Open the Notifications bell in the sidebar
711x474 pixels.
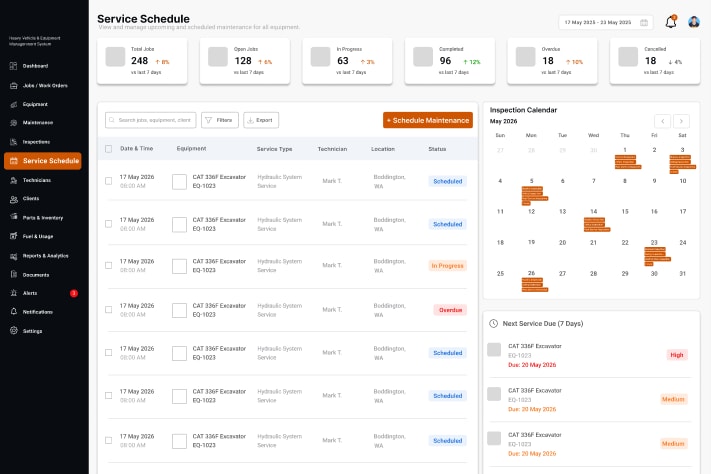click(x=14, y=312)
